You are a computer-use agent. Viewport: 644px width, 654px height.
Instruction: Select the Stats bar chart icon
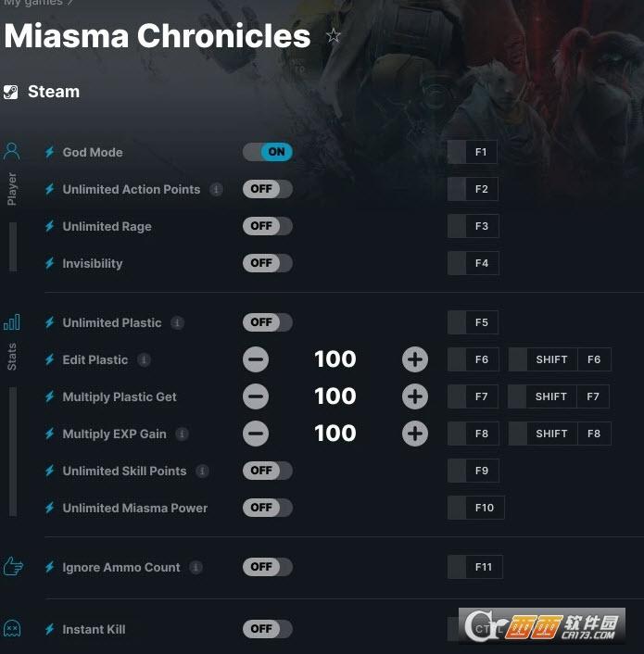pos(12,322)
